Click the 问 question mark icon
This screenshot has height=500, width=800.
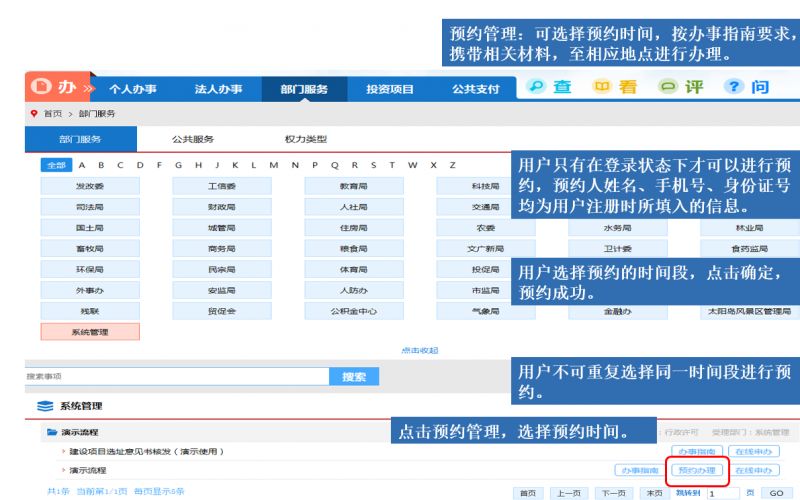[733, 88]
